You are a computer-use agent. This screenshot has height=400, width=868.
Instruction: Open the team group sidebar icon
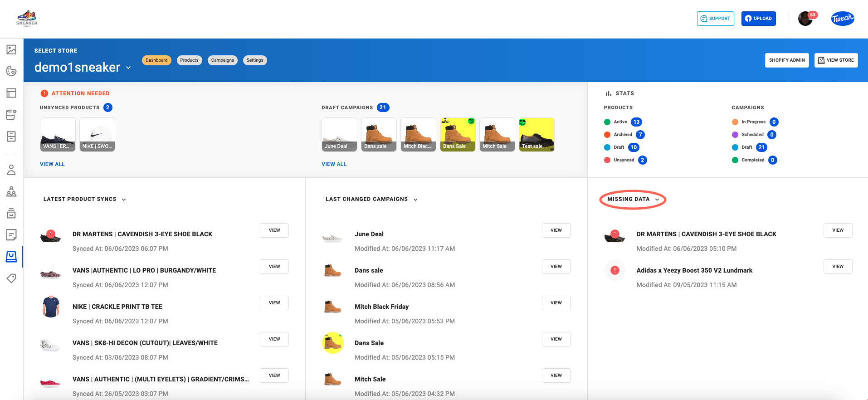11,191
